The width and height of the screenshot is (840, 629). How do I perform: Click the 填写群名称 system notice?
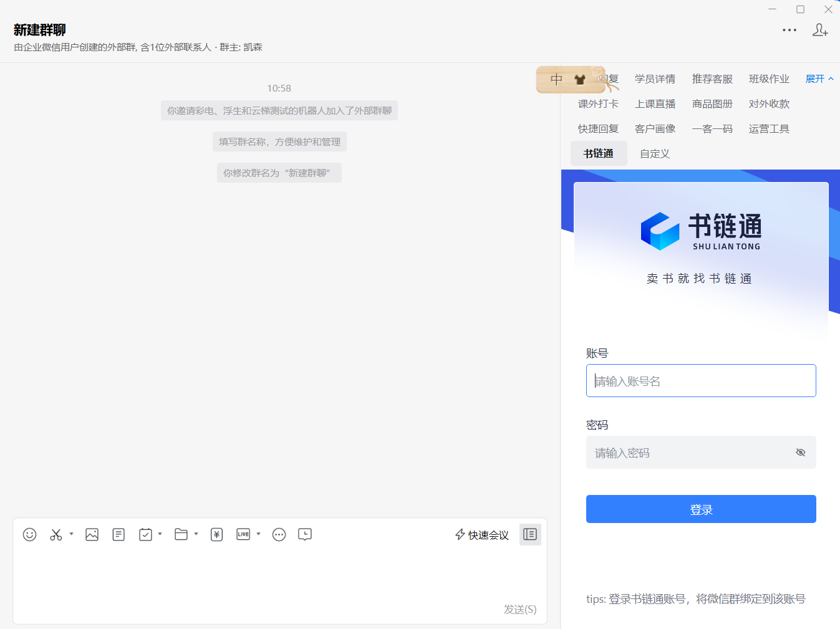pos(279,142)
